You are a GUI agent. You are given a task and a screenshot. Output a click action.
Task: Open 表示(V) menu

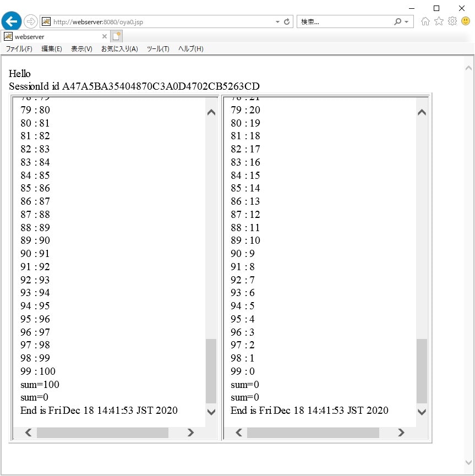81,48
